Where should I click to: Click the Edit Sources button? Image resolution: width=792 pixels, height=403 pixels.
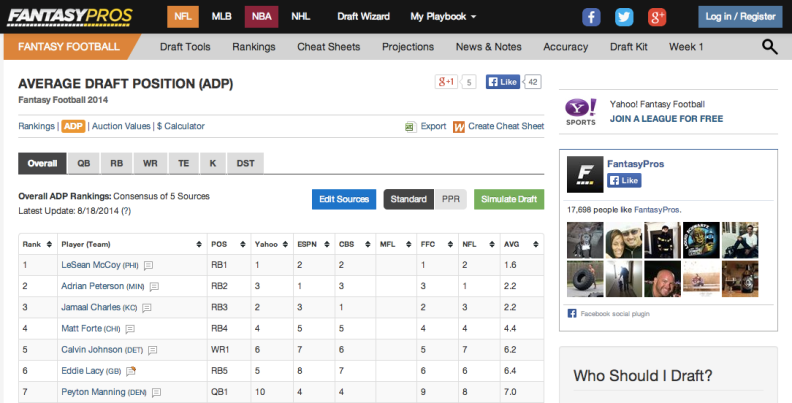[x=344, y=199]
